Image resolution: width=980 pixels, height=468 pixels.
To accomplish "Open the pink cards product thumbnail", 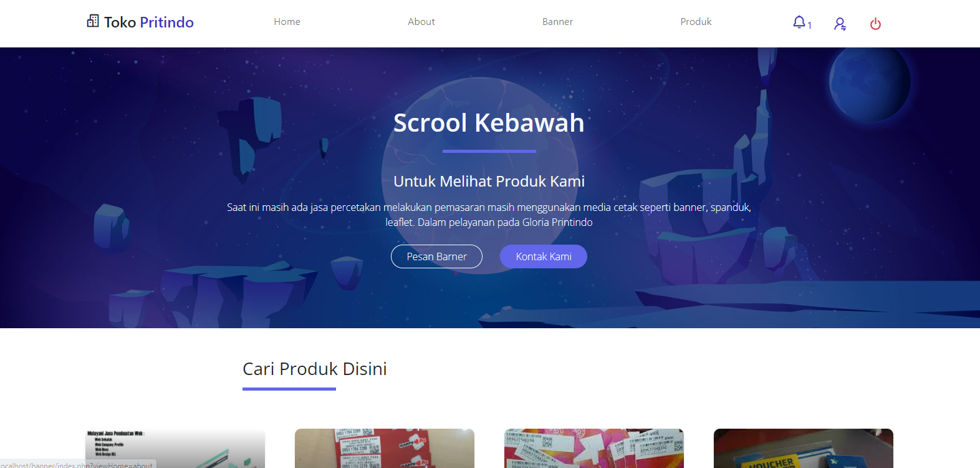I will pos(594,448).
